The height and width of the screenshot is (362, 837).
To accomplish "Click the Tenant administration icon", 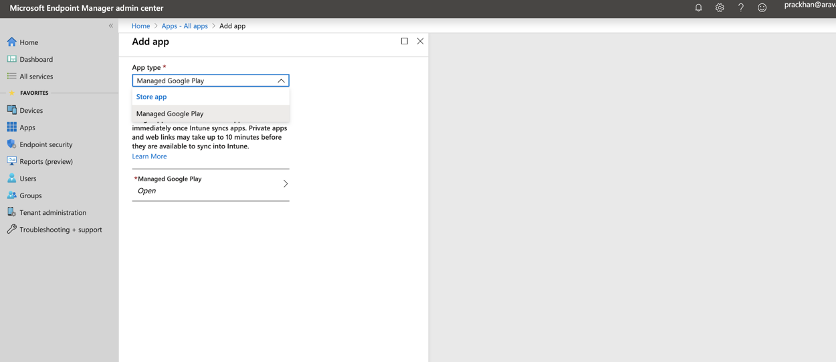I will (12, 212).
